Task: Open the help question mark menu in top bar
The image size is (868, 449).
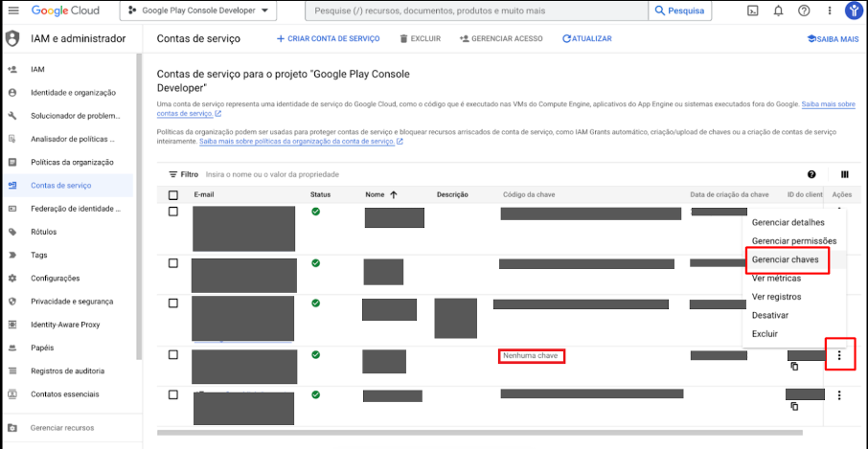Action: tap(804, 11)
